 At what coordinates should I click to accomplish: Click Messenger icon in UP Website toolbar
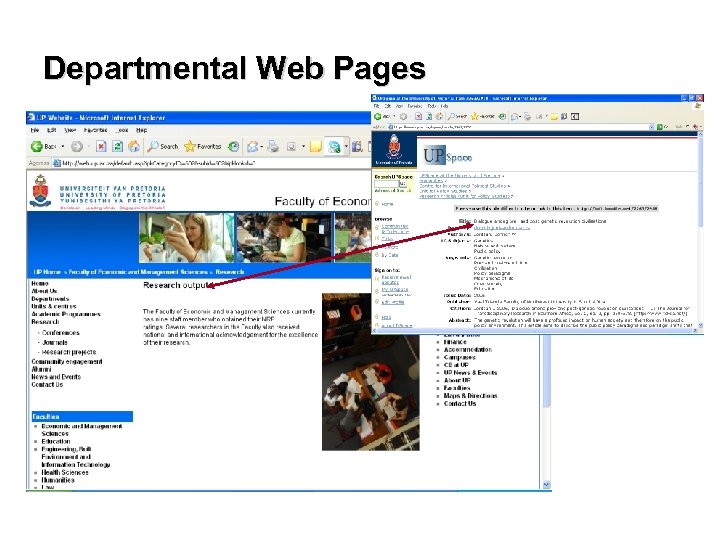334,146
